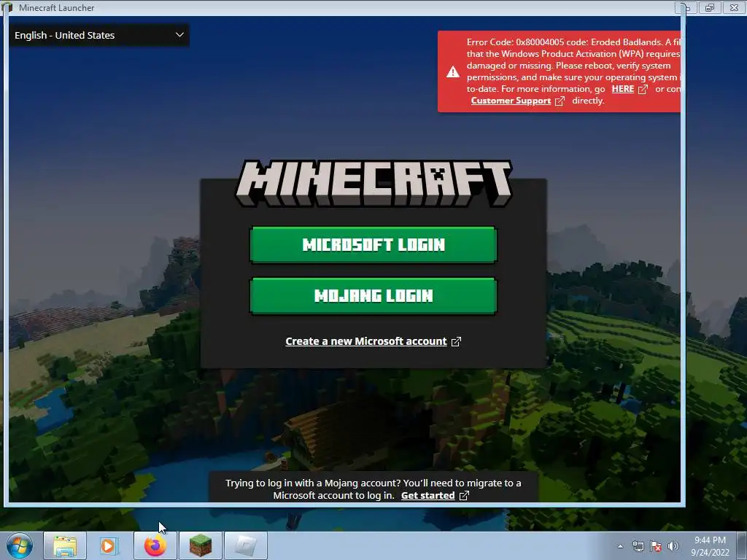Click the external link icon beside Get started

point(464,496)
